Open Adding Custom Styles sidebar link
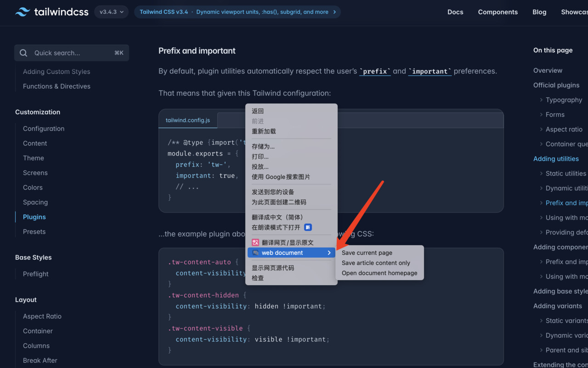This screenshot has height=368, width=588. 57,71
